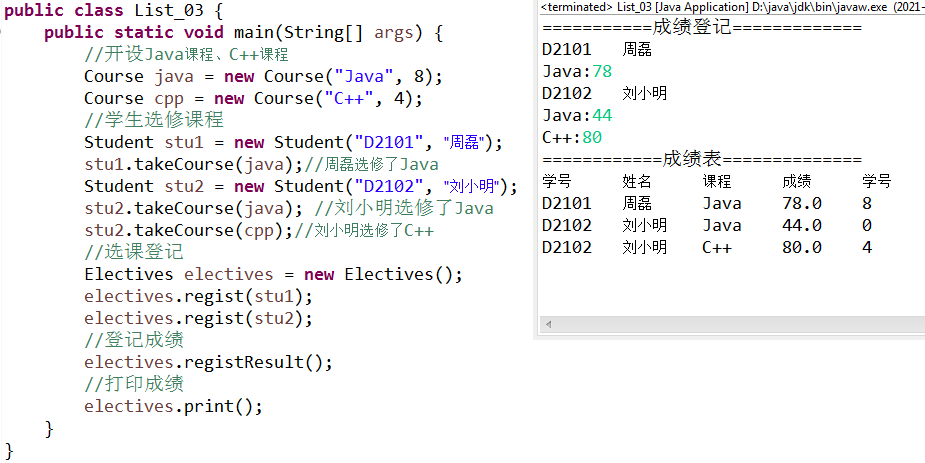
Task: Click the comment //刘小明选修了Java
Action: coord(404,208)
